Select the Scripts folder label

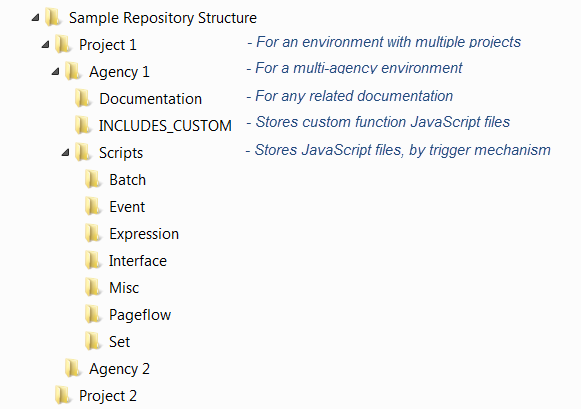[121, 153]
